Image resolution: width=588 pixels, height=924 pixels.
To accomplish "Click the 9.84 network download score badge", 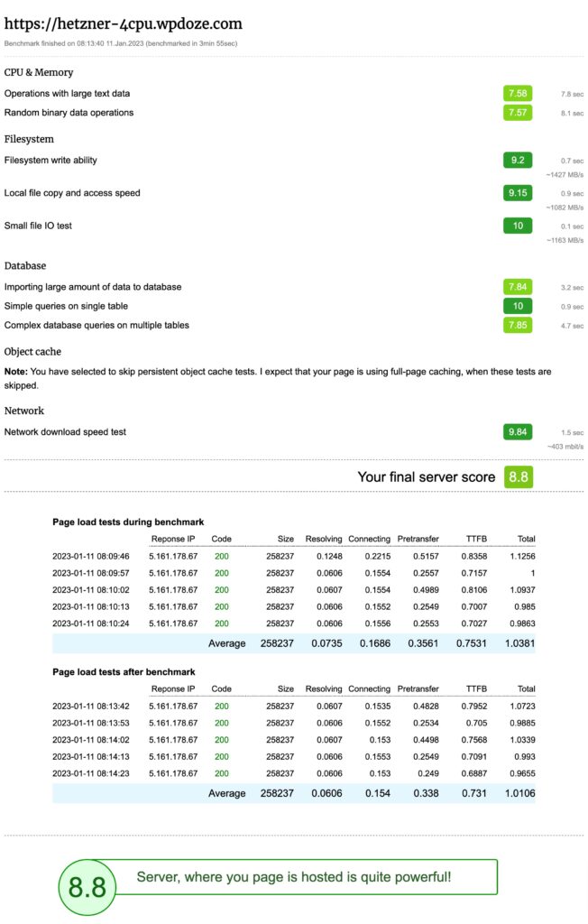I will coord(518,432).
